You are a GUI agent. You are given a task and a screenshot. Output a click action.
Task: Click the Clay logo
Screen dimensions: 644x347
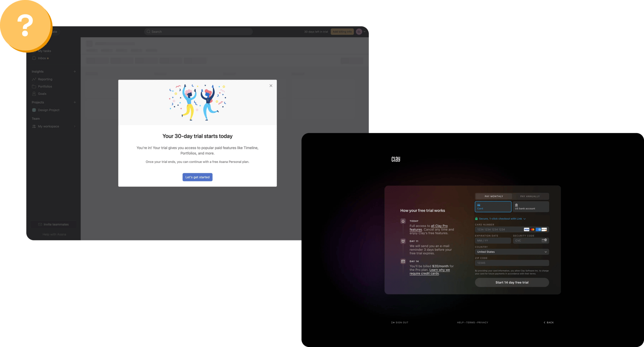(396, 159)
